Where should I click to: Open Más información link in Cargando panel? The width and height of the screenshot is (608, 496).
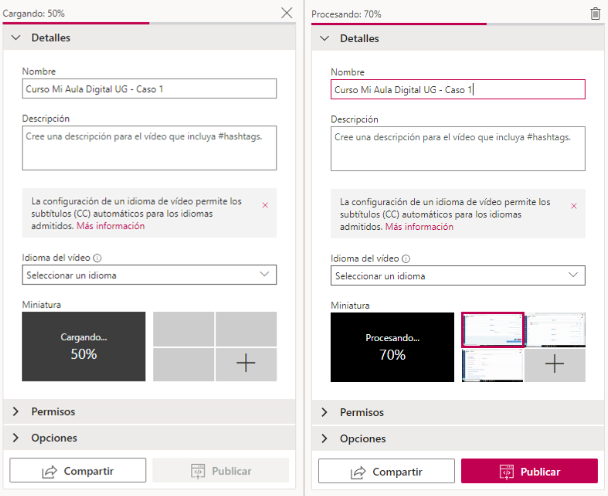111,226
